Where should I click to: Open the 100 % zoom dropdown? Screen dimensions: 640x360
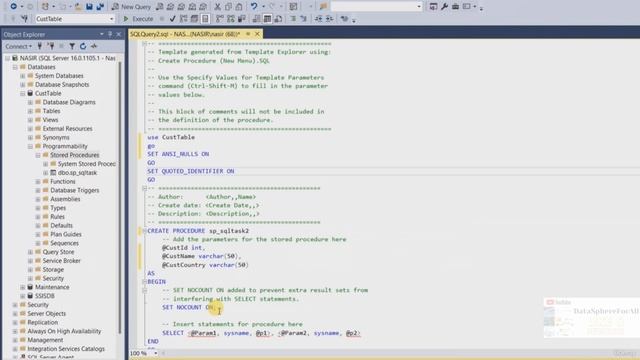coord(156,353)
